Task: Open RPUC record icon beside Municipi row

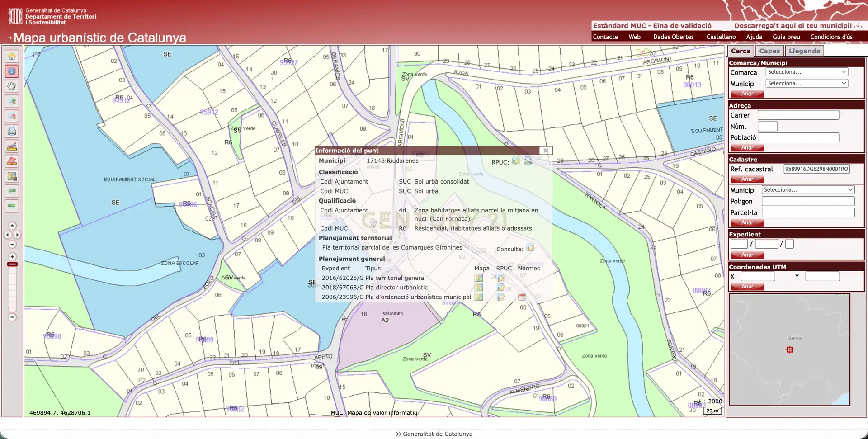Action: [x=516, y=161]
